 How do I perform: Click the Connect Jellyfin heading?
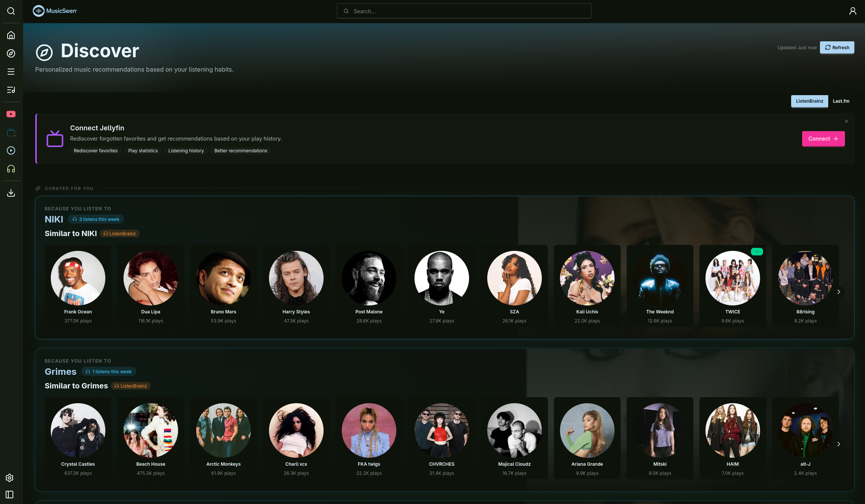point(97,128)
